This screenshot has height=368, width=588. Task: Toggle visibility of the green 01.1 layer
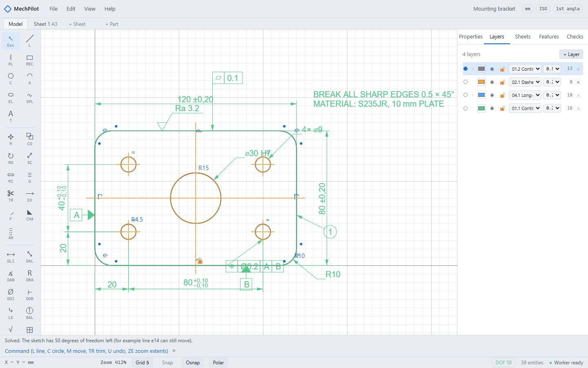coord(492,108)
